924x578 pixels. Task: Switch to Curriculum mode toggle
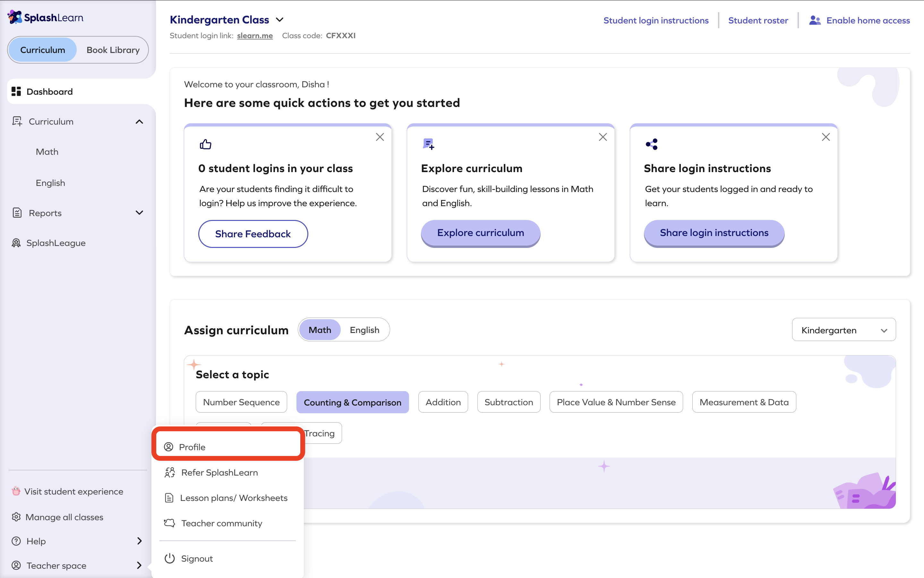43,50
